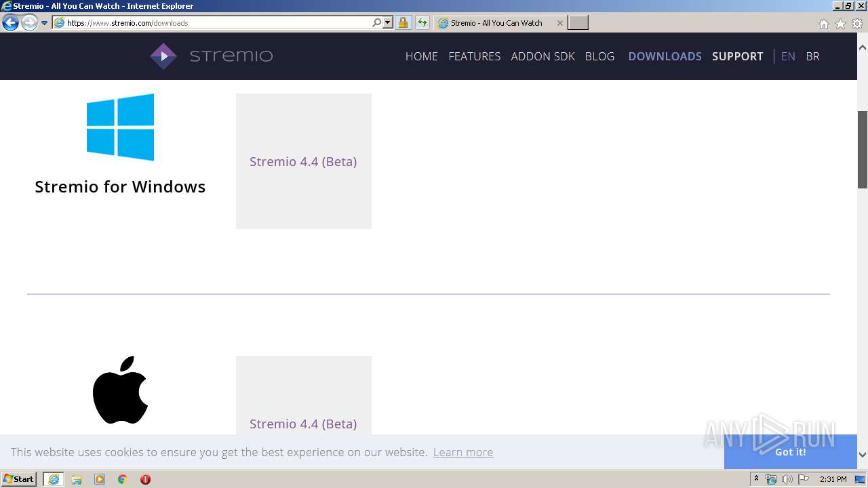Click the Apple logo icon

pos(120,390)
